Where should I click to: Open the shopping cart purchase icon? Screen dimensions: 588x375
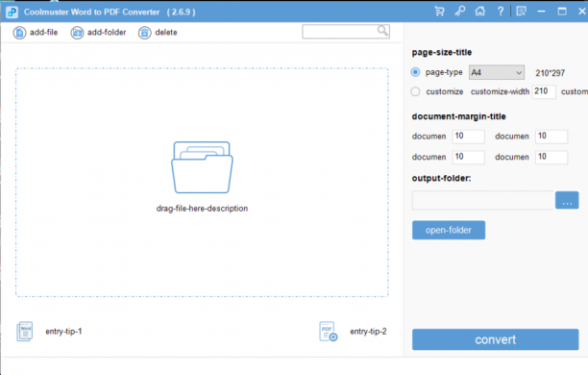(x=439, y=12)
